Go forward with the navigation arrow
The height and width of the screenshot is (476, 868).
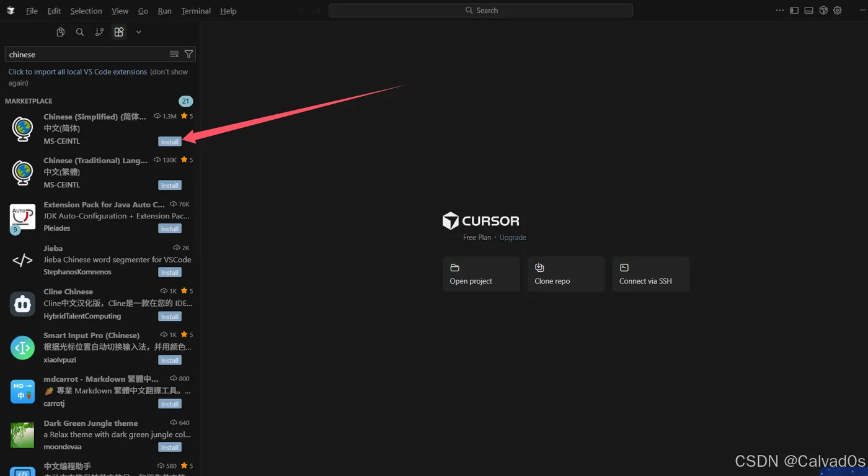tap(318, 11)
